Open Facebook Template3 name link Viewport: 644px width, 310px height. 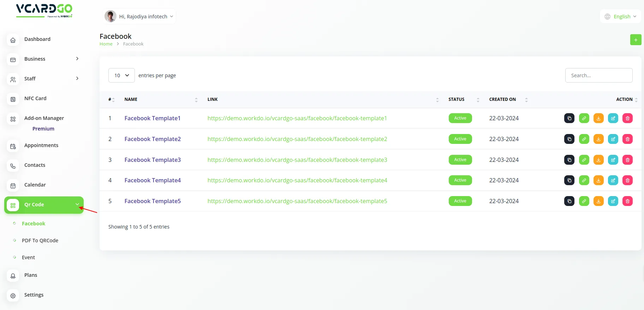point(153,160)
